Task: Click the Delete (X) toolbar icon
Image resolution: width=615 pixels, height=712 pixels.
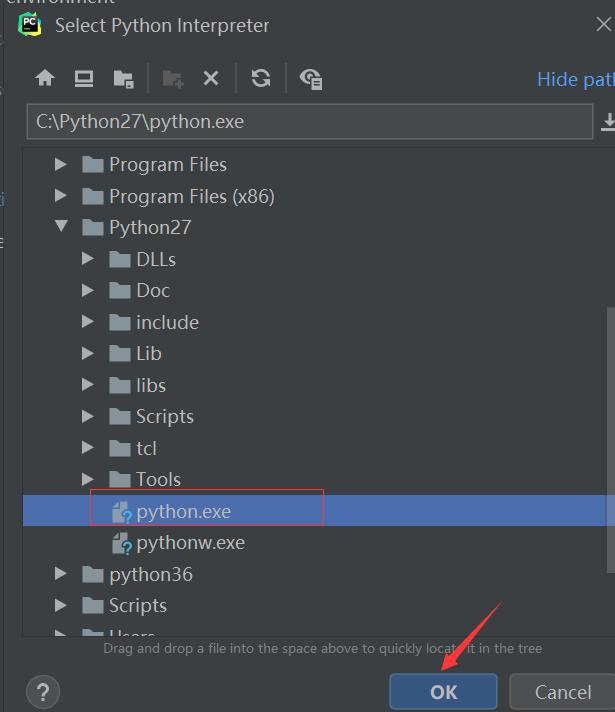Action: 211,79
